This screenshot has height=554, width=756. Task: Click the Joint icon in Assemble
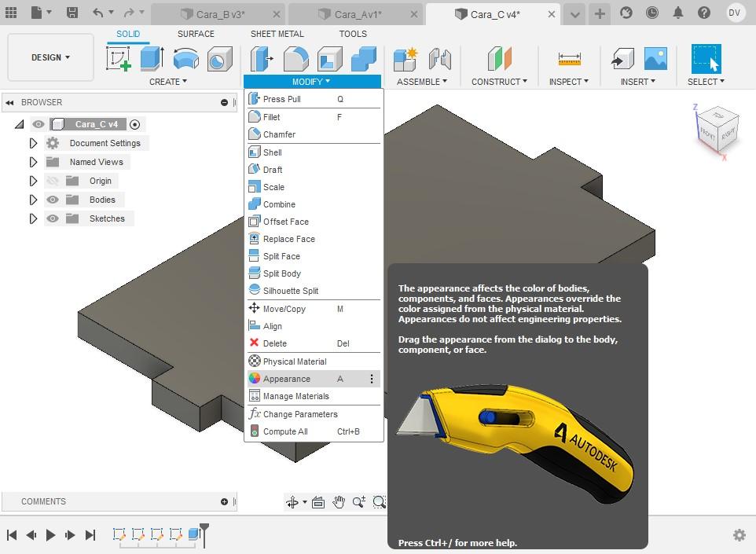click(440, 59)
